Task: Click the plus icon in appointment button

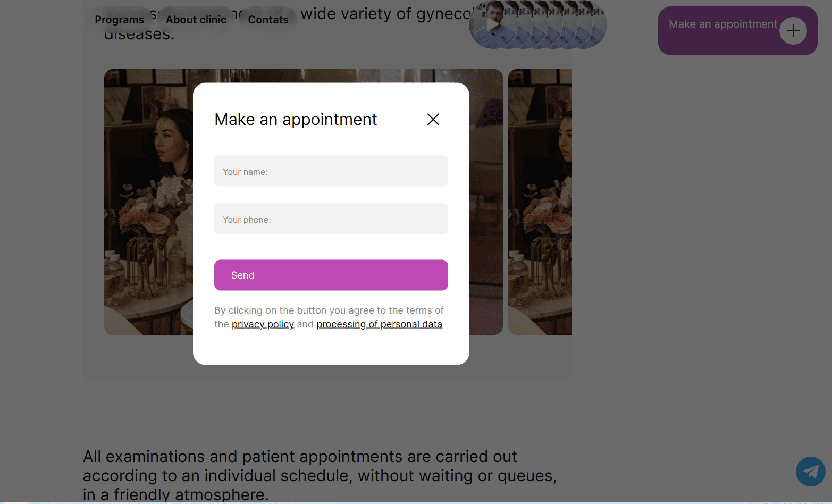Action: pyautogui.click(x=793, y=31)
